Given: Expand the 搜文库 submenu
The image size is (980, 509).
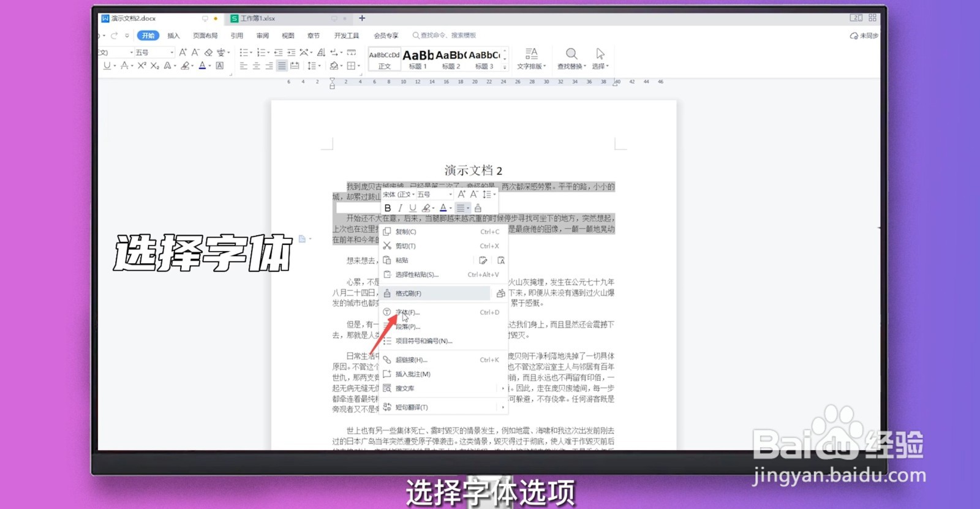Looking at the screenshot, I should (442, 388).
